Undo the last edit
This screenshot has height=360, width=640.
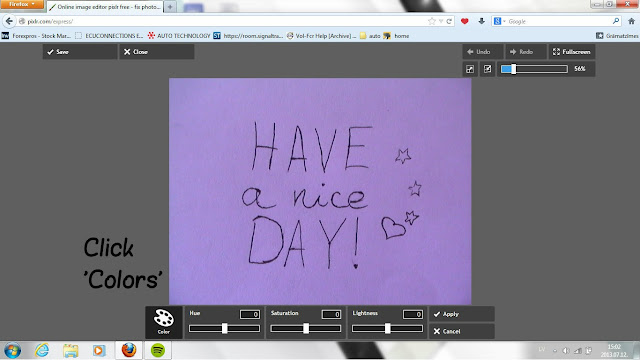point(482,52)
